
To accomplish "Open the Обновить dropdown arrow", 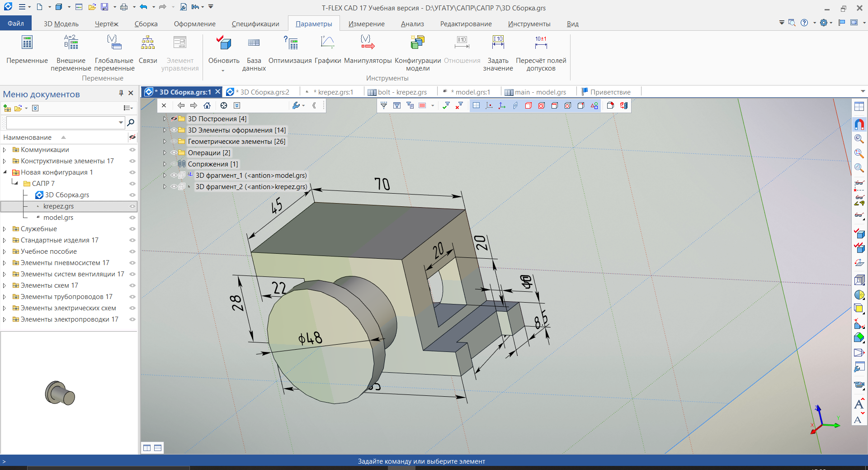I will [x=223, y=70].
